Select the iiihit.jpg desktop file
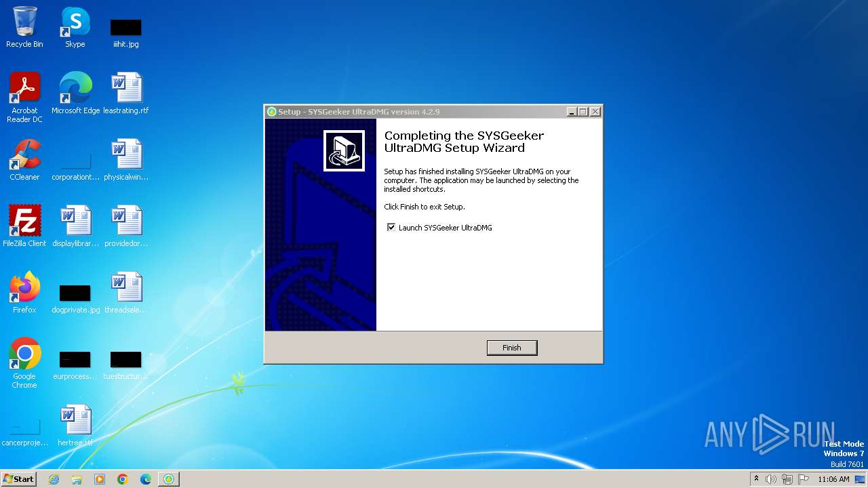 point(126,33)
